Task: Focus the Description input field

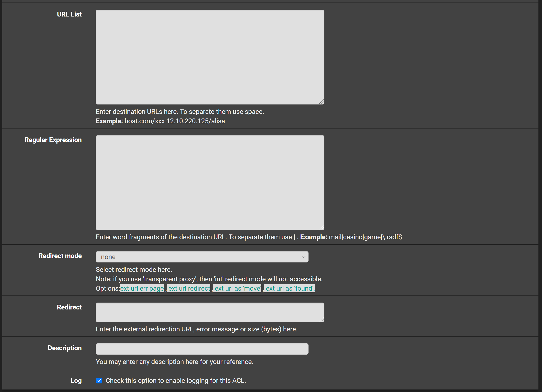Action: coord(202,349)
